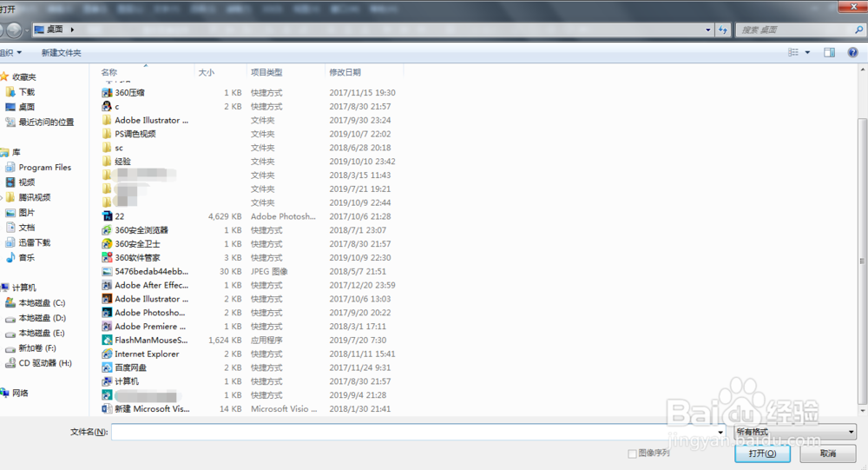Select the 经验 folder name

click(123, 162)
